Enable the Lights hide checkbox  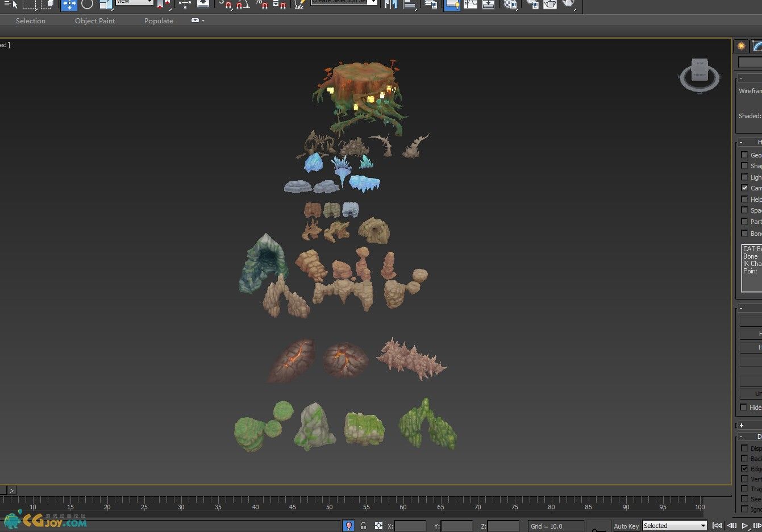[x=745, y=177]
